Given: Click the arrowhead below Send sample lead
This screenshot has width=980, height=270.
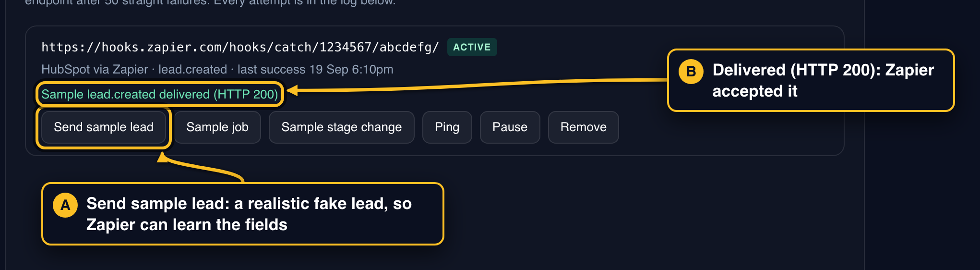Looking at the screenshot, I should 163,157.
